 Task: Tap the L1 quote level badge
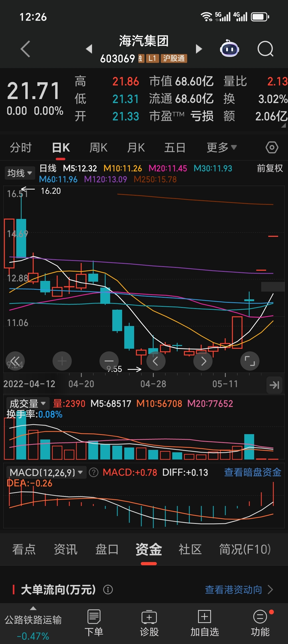click(x=152, y=58)
